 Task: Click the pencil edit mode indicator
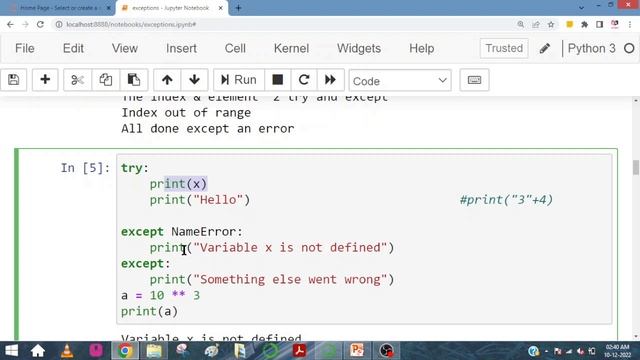[x=544, y=49]
